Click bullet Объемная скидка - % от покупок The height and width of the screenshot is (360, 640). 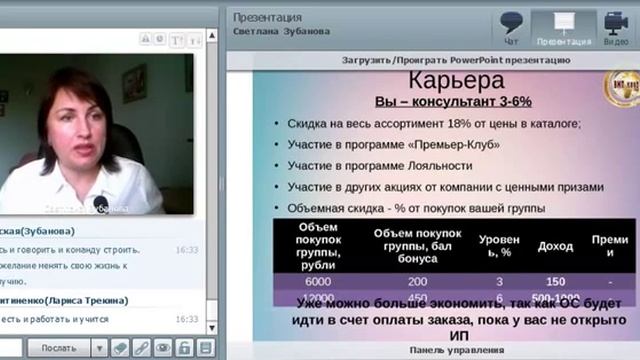[x=416, y=208]
